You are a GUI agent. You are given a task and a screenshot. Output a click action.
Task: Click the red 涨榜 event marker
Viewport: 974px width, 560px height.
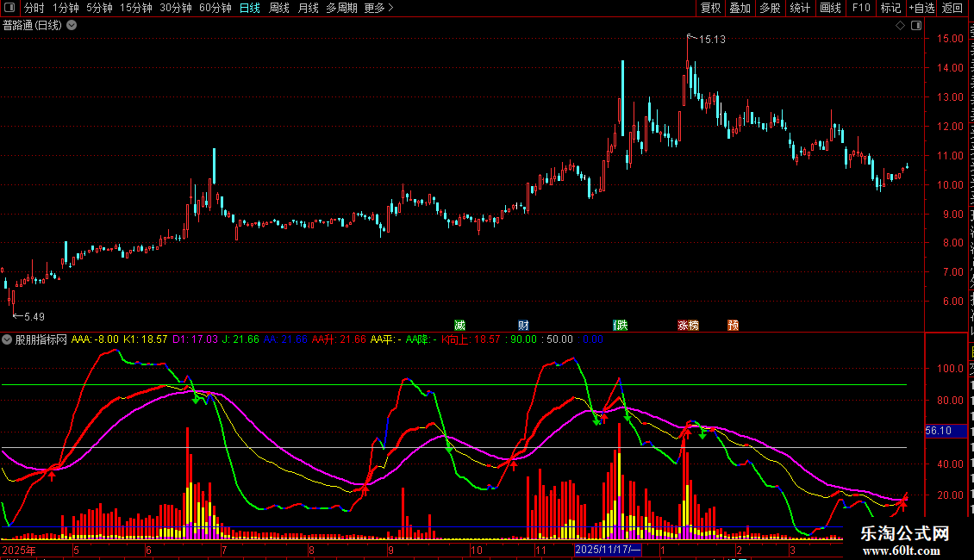pyautogui.click(x=688, y=326)
